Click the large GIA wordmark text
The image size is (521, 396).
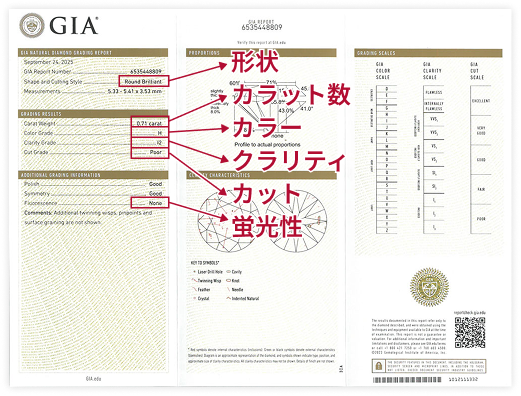coord(74,26)
